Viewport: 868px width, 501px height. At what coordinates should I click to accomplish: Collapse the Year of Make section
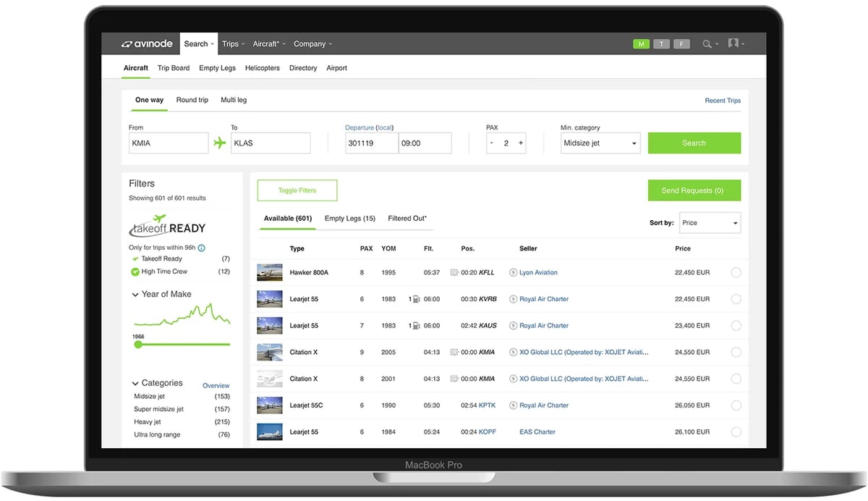tap(135, 295)
